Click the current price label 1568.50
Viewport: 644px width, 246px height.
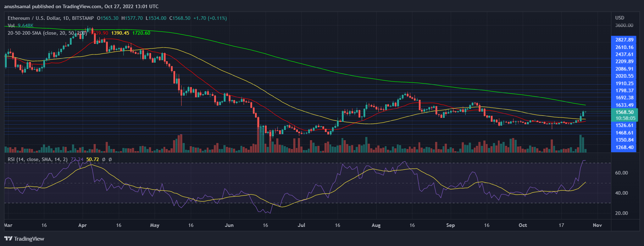click(x=624, y=112)
